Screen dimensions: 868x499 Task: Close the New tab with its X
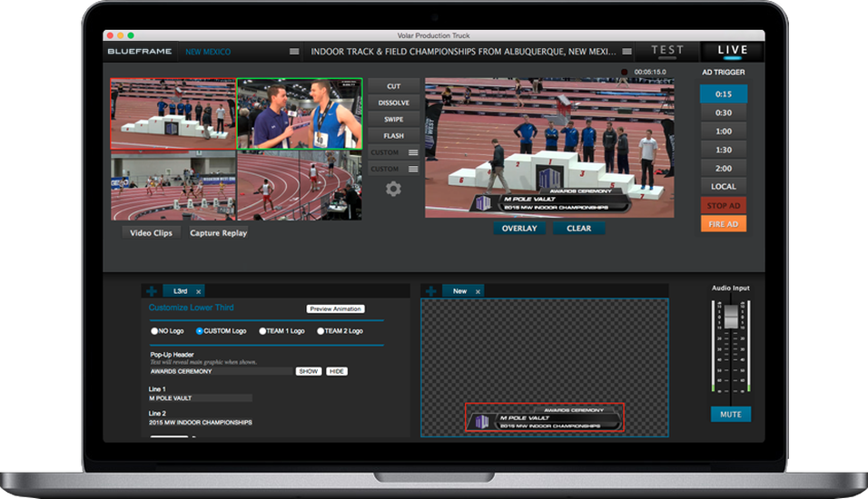tap(478, 291)
